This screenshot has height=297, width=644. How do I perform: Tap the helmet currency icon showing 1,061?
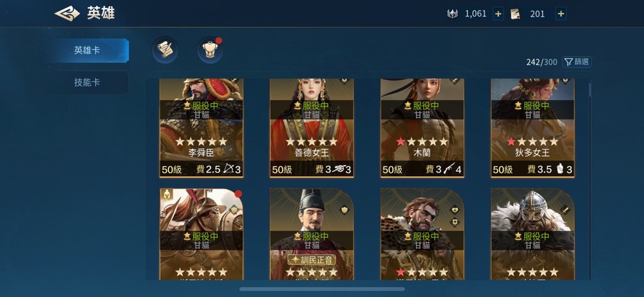[453, 14]
